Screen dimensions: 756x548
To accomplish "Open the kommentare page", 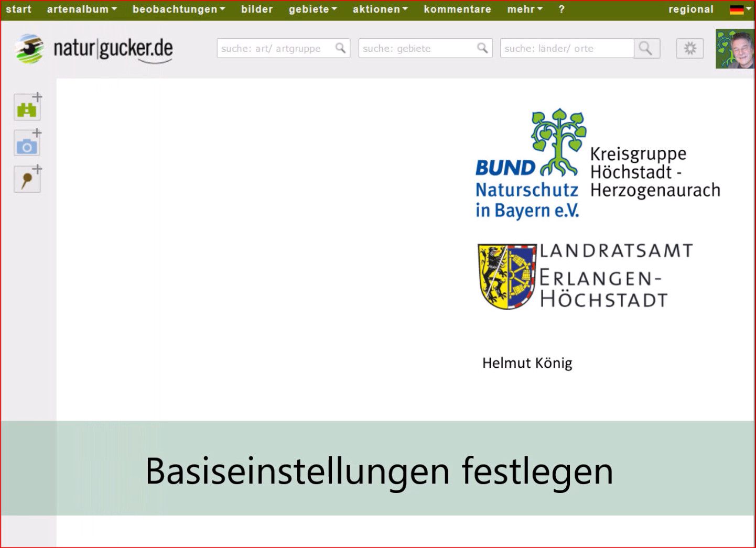I will [458, 9].
